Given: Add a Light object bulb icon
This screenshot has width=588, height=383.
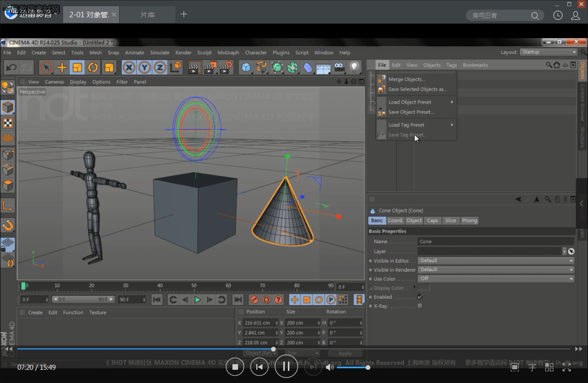Looking at the screenshot, I should [355, 68].
